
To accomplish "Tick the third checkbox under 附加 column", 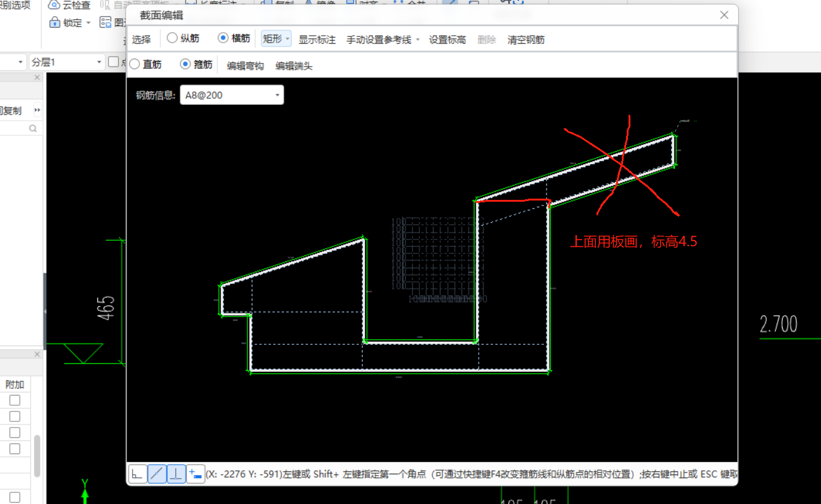I will (x=14, y=432).
